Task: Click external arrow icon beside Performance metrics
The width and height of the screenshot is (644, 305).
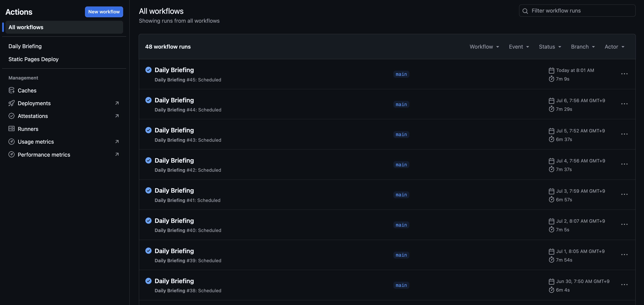Action: pyautogui.click(x=117, y=154)
